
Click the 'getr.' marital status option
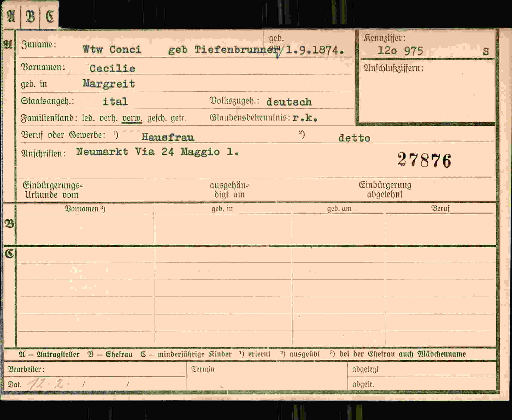click(x=178, y=118)
